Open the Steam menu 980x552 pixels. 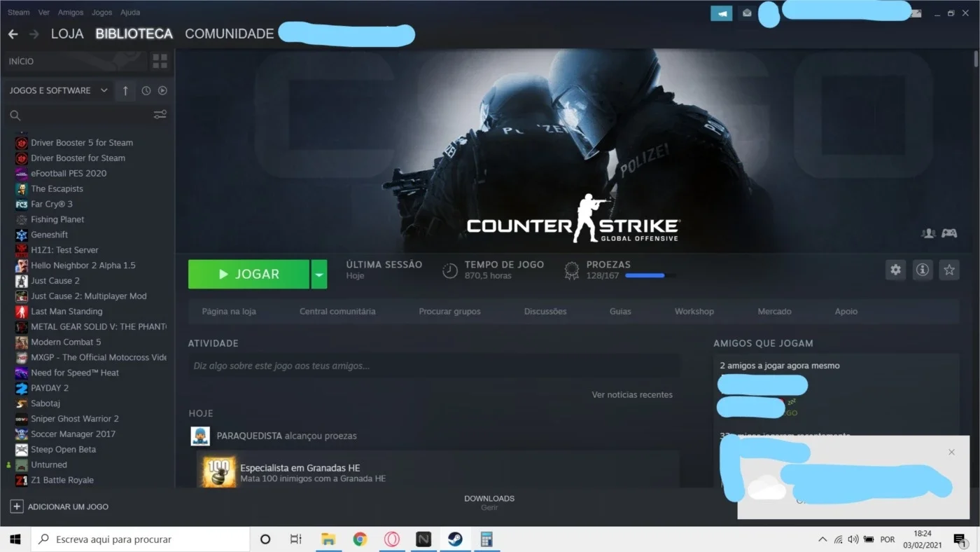[19, 13]
